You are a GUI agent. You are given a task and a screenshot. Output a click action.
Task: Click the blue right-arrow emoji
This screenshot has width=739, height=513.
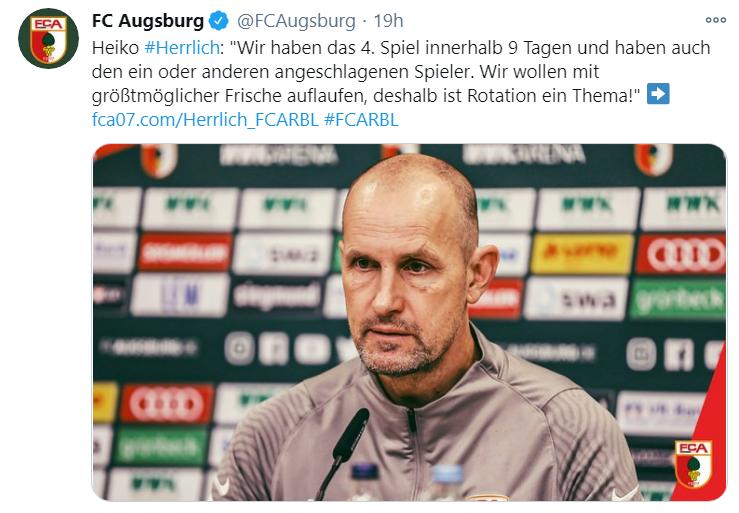pos(658,94)
